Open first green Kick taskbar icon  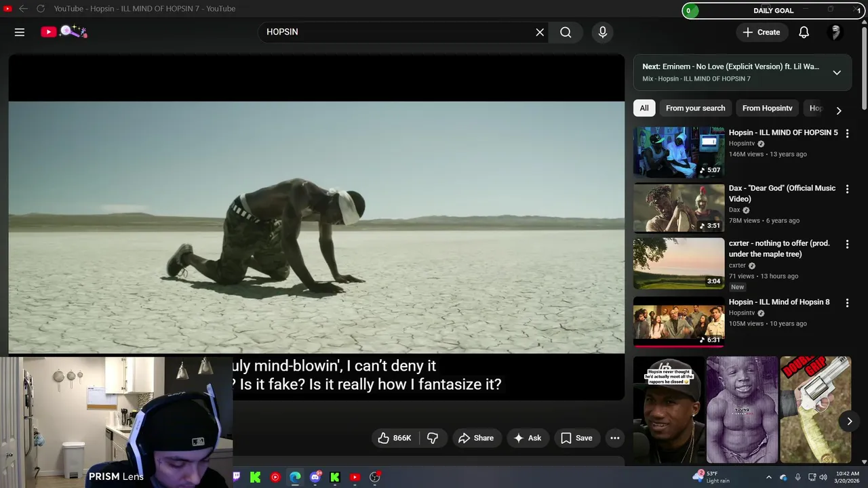(x=255, y=477)
